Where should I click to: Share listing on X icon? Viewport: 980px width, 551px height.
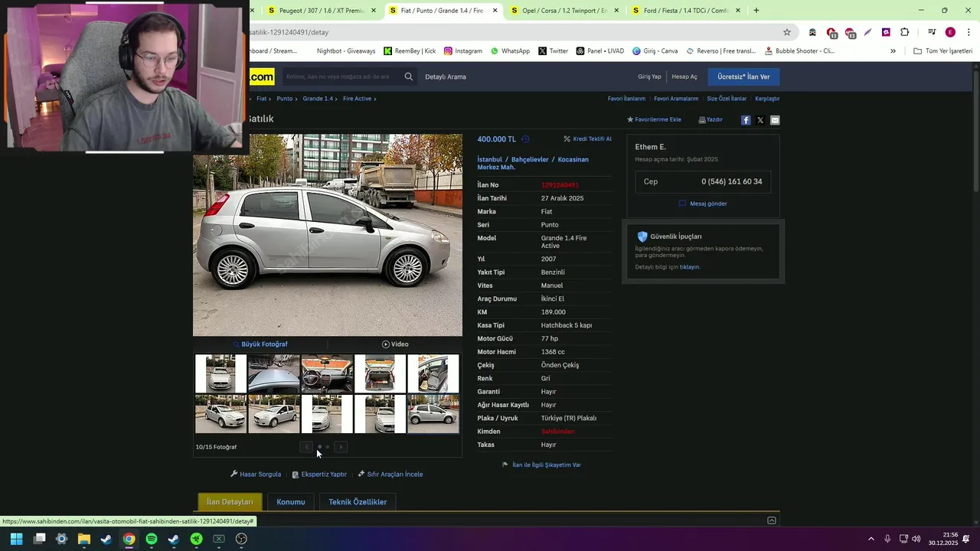[760, 120]
